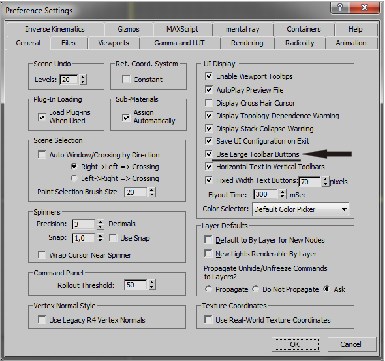
Task: Click the help question mark title button
Action: [340, 7]
